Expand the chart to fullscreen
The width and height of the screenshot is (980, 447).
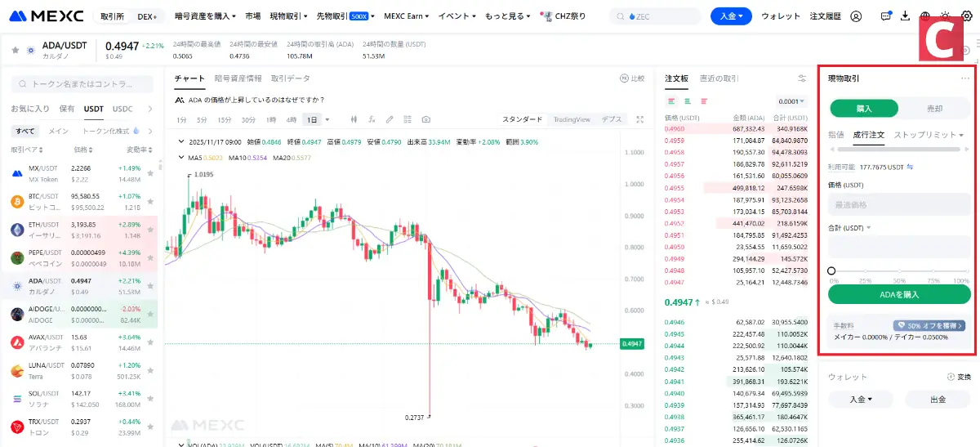pos(640,119)
